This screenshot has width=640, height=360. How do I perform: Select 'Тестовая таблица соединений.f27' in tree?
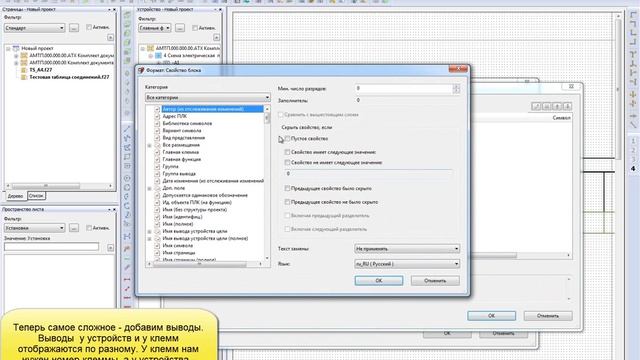(69, 77)
